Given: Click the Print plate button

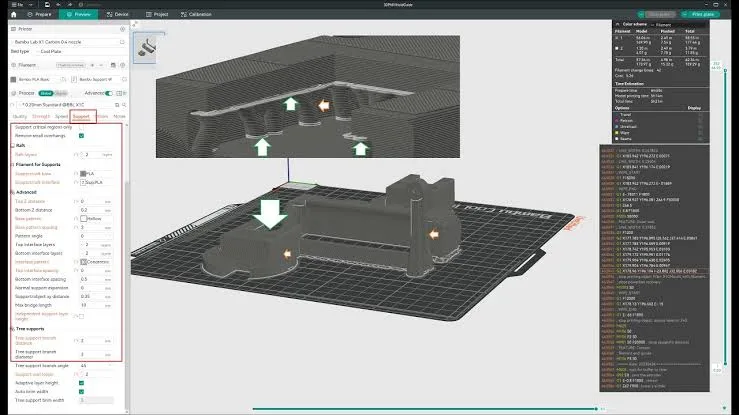Looking at the screenshot, I should (x=707, y=15).
